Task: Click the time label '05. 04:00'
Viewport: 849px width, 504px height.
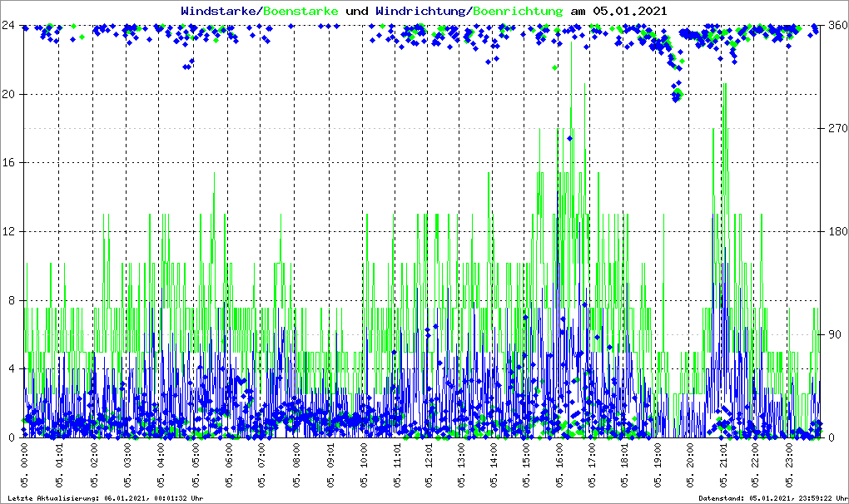Action: [x=161, y=466]
